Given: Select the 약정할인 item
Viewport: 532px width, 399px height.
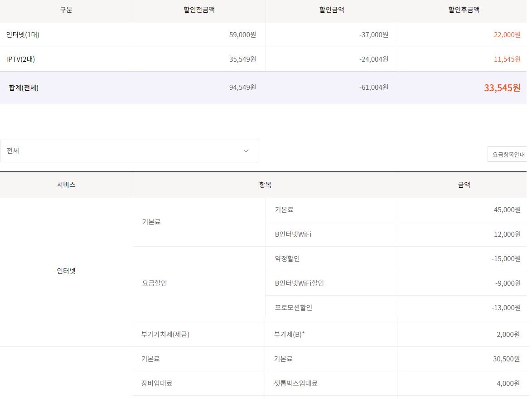Looking at the screenshot, I should point(287,258).
